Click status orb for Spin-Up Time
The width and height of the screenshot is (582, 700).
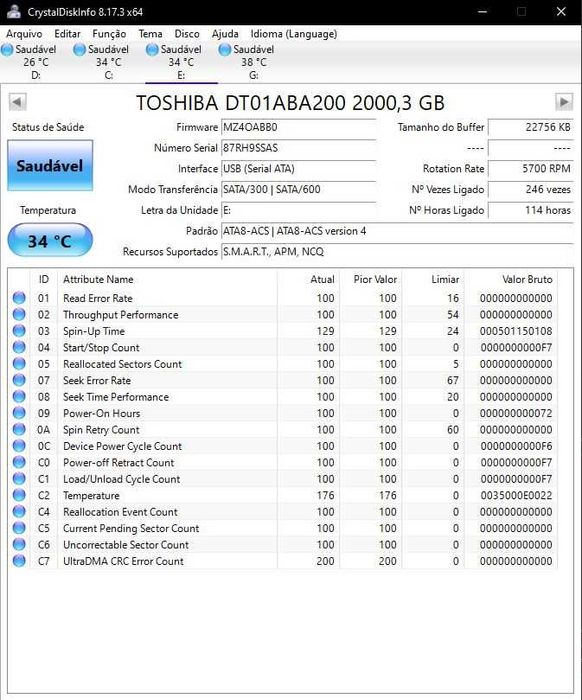pyautogui.click(x=19, y=331)
